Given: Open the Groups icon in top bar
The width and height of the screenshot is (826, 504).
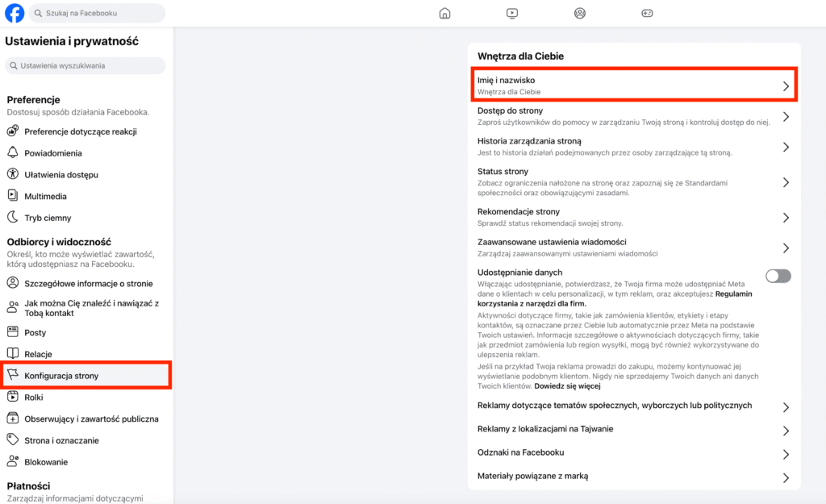Looking at the screenshot, I should click(579, 13).
